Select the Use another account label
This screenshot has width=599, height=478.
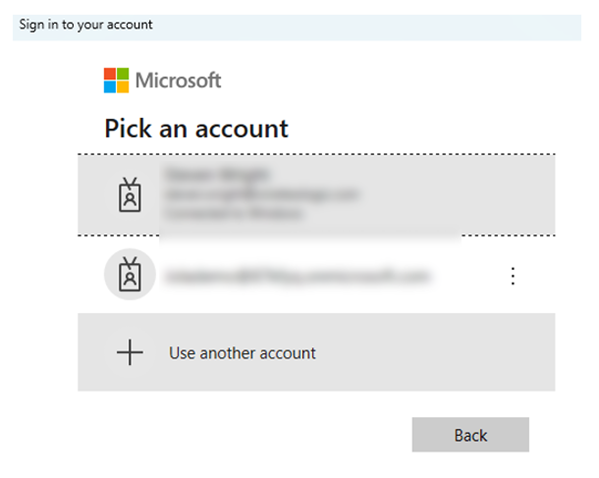tap(243, 353)
